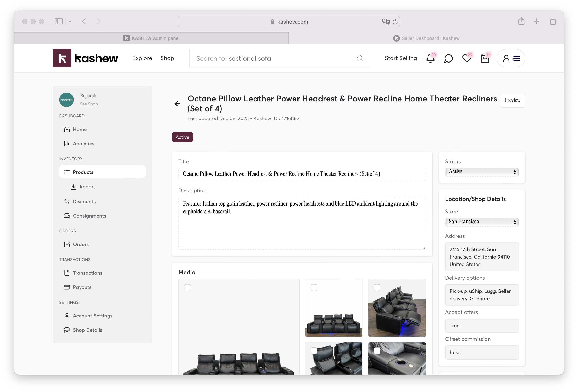Click the Safari share icon
Screen dimensions: 578x392
pos(521,21)
